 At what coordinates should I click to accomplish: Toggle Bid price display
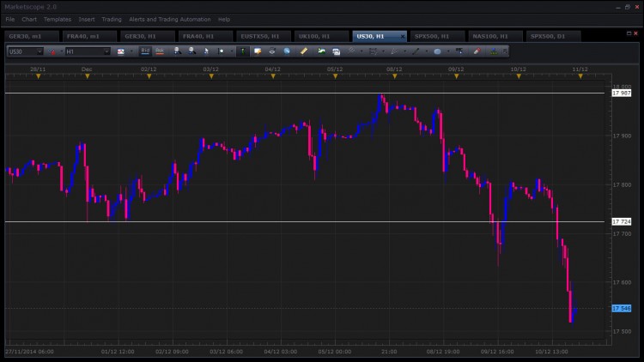[145, 51]
